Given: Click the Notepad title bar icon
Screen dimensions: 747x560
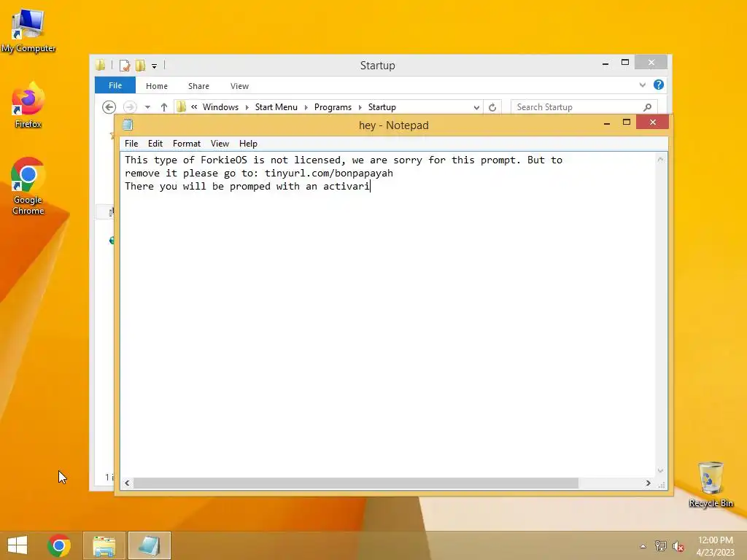Looking at the screenshot, I should tap(128, 125).
